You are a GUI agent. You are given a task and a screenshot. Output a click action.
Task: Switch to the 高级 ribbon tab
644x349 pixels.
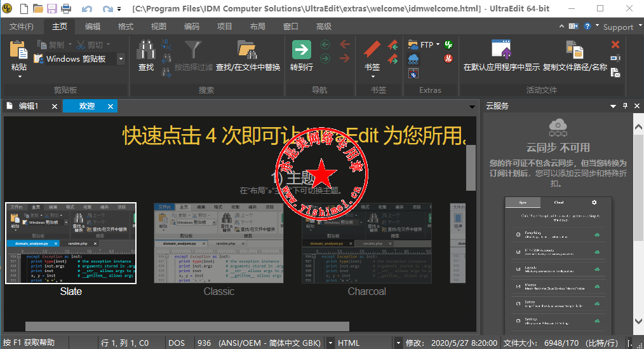pos(324,27)
